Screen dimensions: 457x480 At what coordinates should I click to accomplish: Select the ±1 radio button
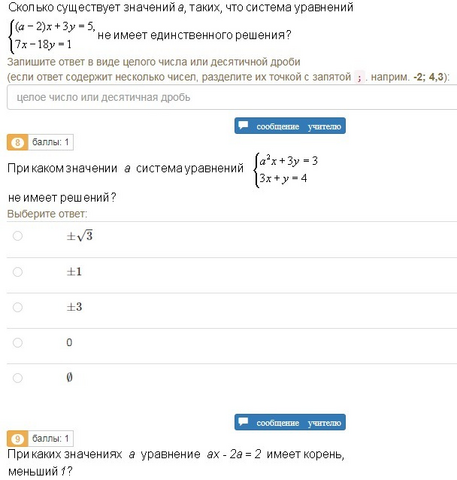point(17,272)
